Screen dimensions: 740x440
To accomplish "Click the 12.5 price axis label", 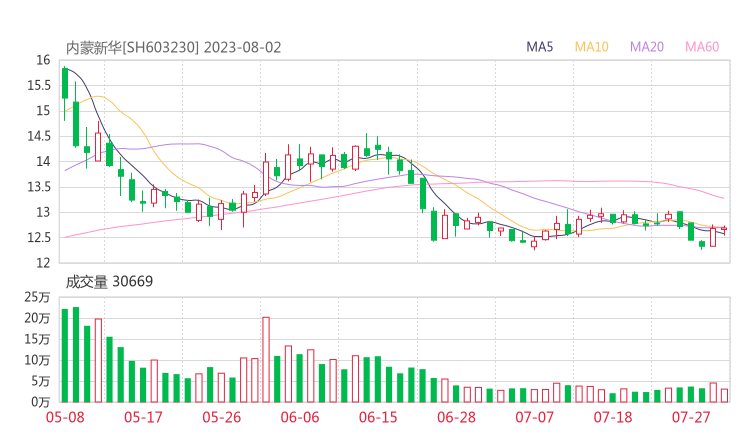I will pyautogui.click(x=39, y=238).
